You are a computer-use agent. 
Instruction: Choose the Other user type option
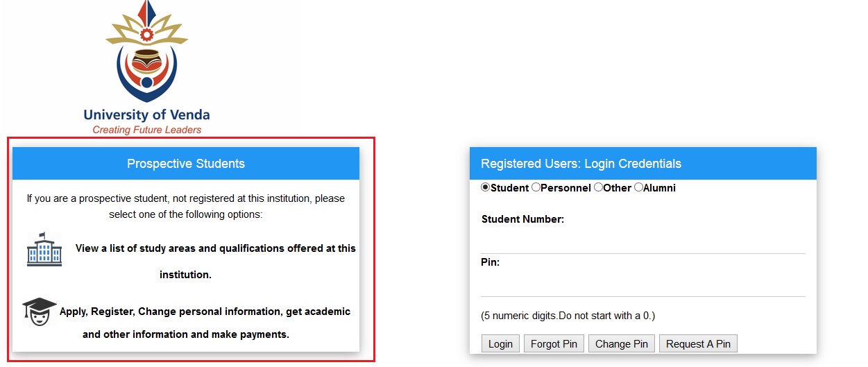pyautogui.click(x=598, y=187)
